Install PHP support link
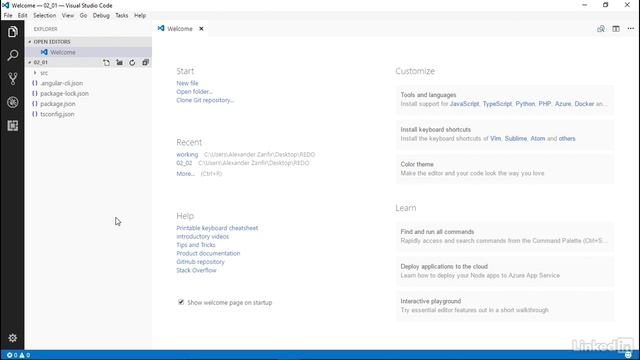 click(544, 104)
